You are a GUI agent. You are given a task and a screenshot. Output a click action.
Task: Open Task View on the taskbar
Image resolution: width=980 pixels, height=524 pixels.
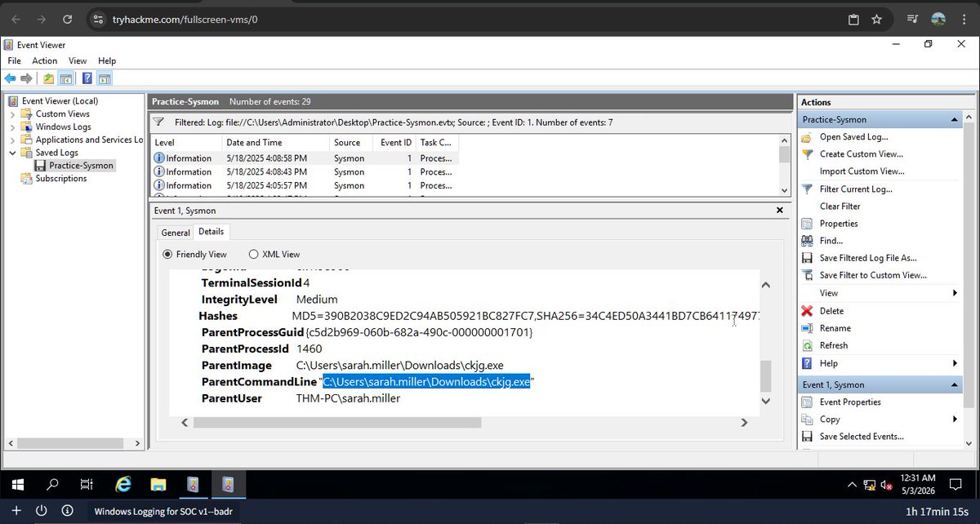tap(87, 484)
